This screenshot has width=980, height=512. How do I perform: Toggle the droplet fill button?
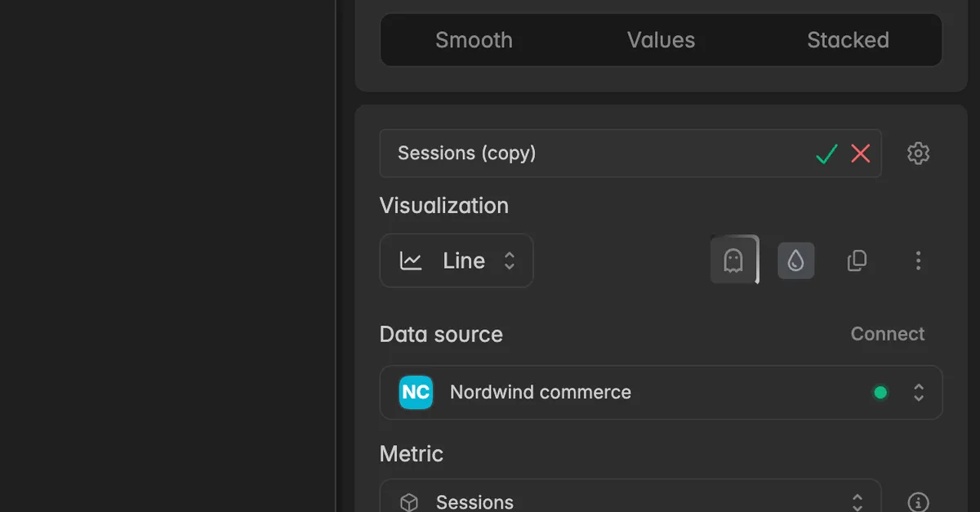coord(795,260)
